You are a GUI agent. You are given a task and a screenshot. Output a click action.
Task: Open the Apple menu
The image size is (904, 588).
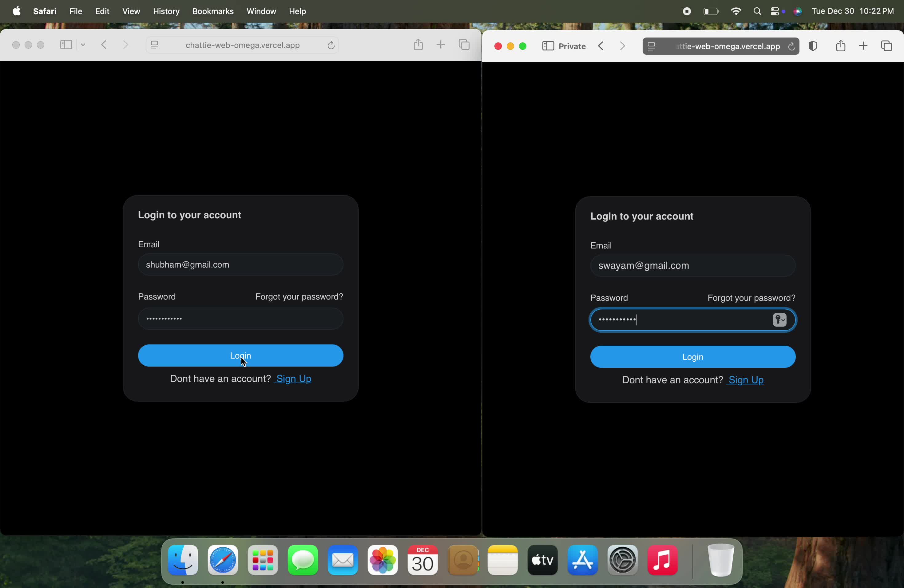tap(17, 11)
